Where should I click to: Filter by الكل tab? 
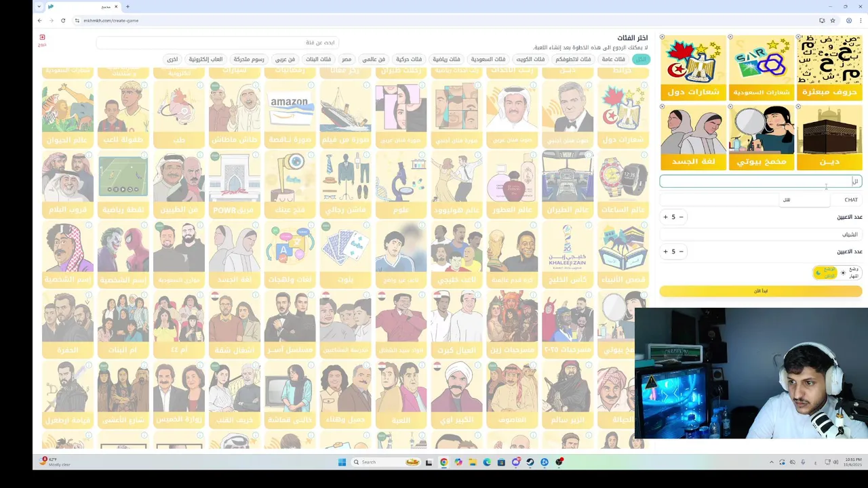pos(640,60)
